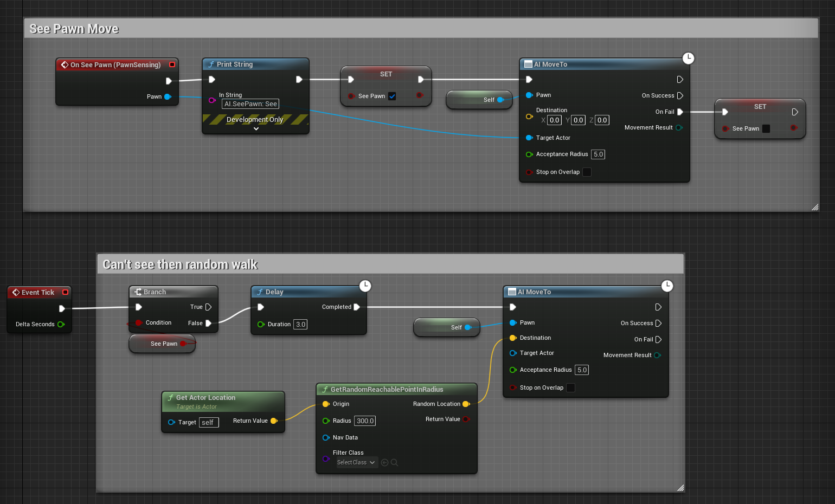Click Destination pin of bottom AI MoveTo
835x504 pixels.
513,338
